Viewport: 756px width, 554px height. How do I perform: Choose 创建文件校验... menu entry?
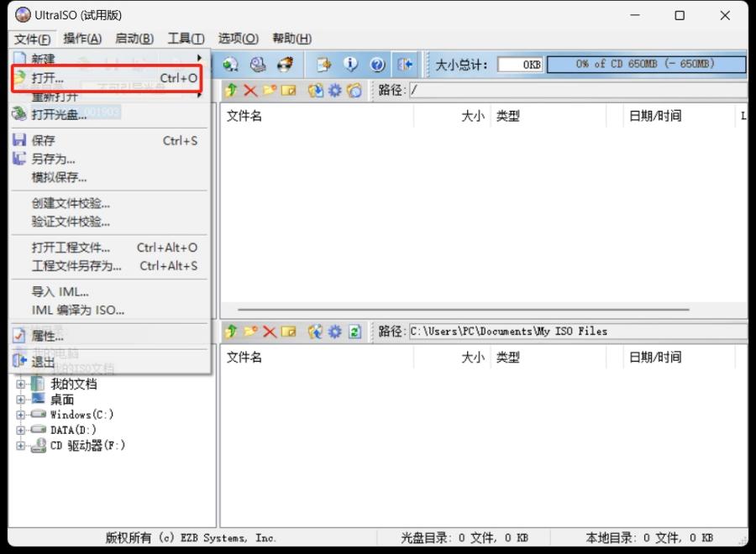point(110,203)
